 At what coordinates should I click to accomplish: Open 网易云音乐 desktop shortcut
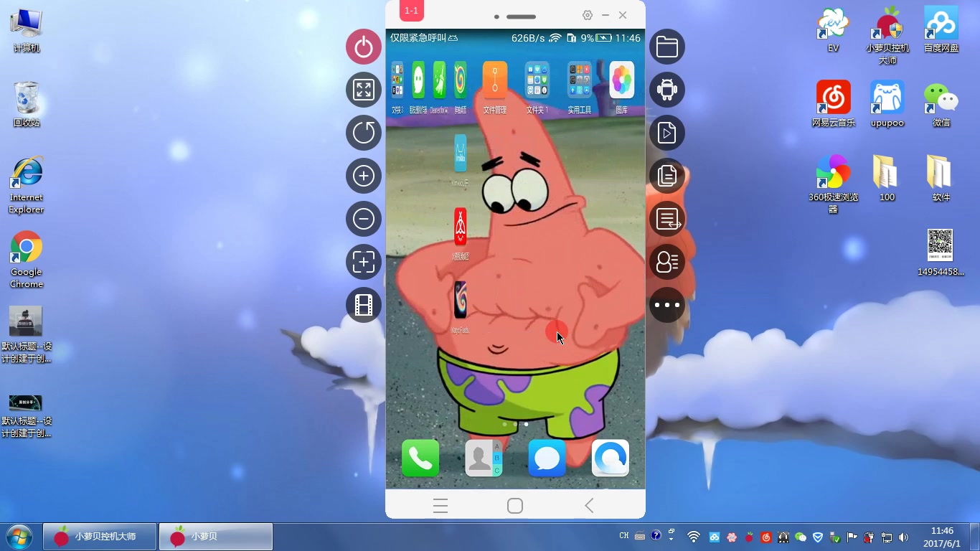[x=833, y=104]
